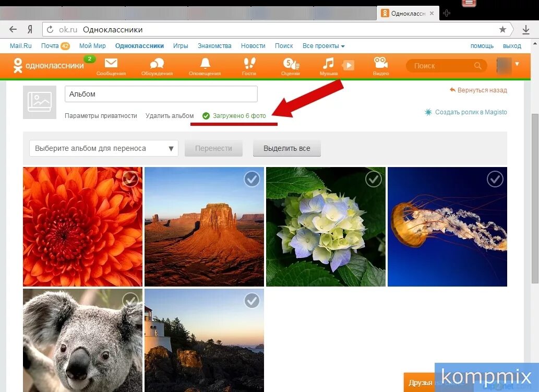The image size is (539, 392).
Task: Expand the profile menu arrow
Action: (517, 64)
